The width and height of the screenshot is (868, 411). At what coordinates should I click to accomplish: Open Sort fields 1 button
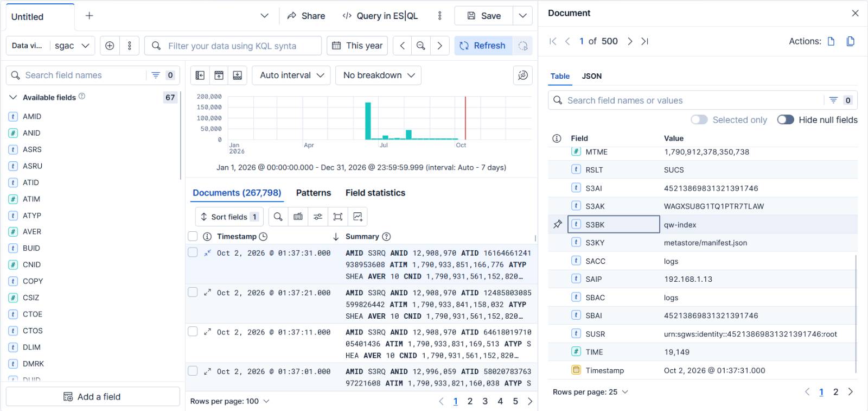coord(229,217)
